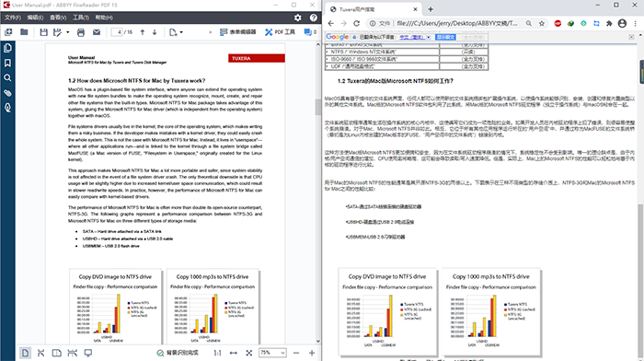Open the PDF 工具 panel
The width and height of the screenshot is (644, 361).
pyautogui.click(x=280, y=32)
